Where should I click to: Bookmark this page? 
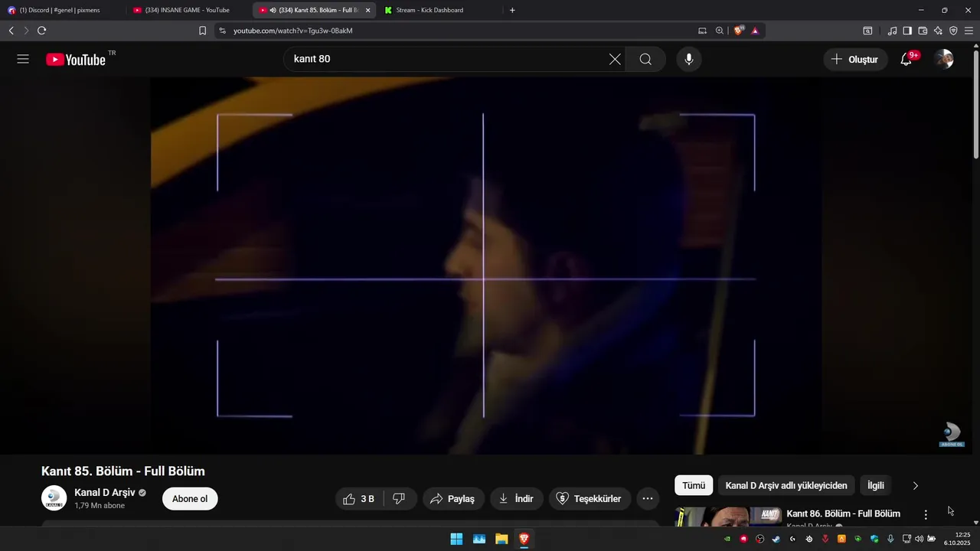pyautogui.click(x=202, y=31)
